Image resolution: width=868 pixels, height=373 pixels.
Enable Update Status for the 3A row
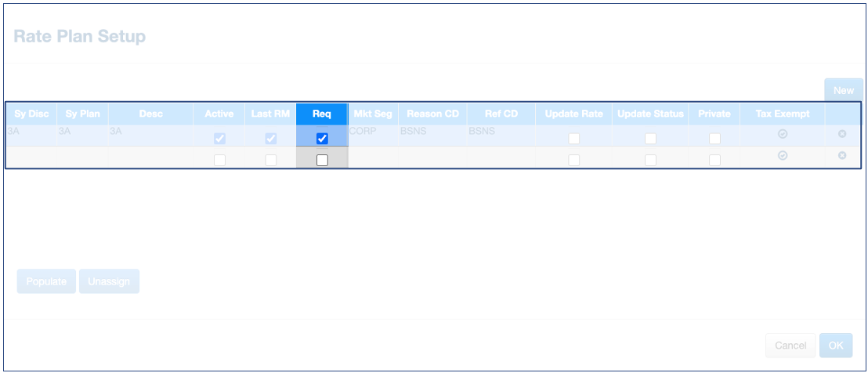click(650, 139)
